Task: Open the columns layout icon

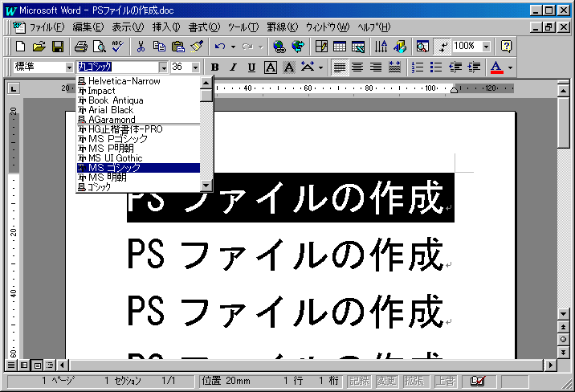Action: click(381, 47)
